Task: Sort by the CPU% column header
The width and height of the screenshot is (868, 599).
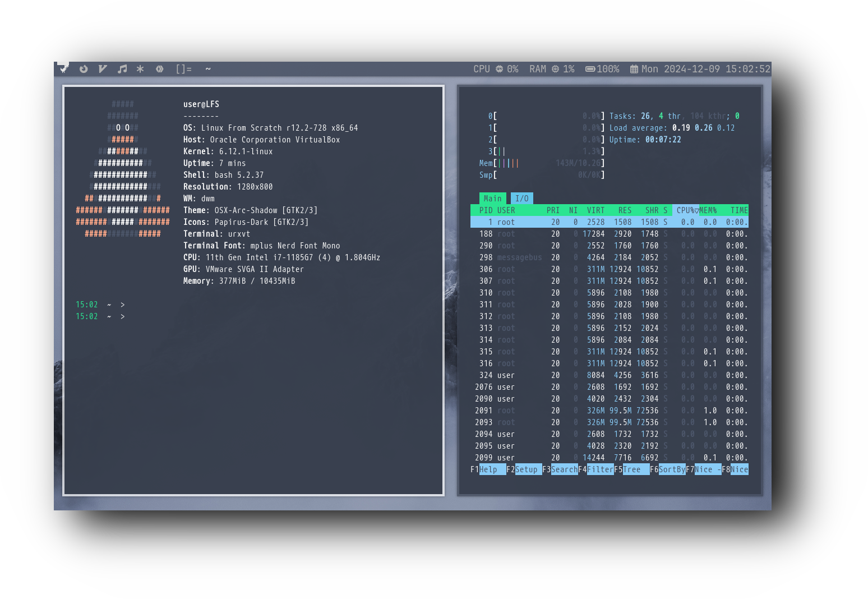Action: (x=685, y=210)
